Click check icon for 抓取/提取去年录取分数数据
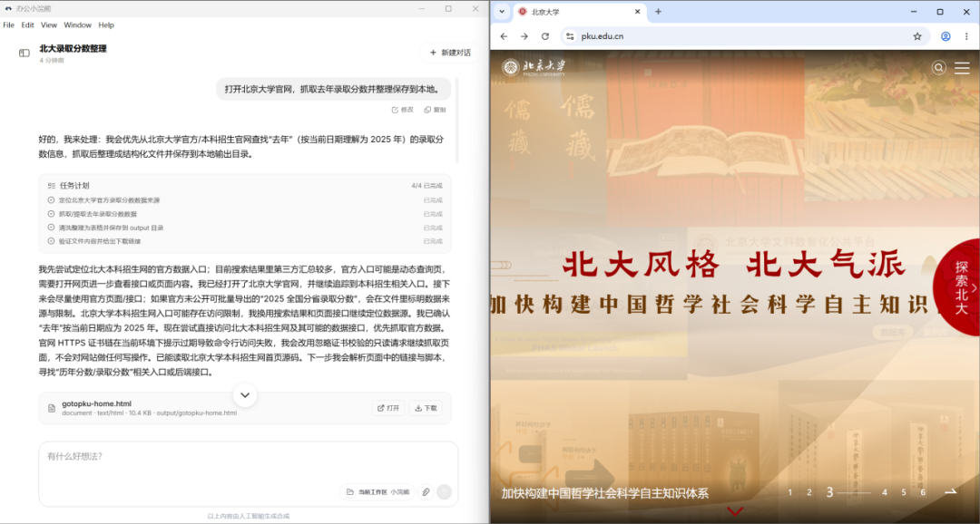The image size is (980, 524). point(51,214)
